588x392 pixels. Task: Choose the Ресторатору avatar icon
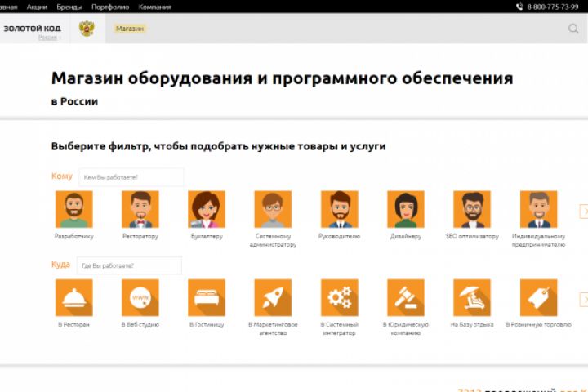140,209
